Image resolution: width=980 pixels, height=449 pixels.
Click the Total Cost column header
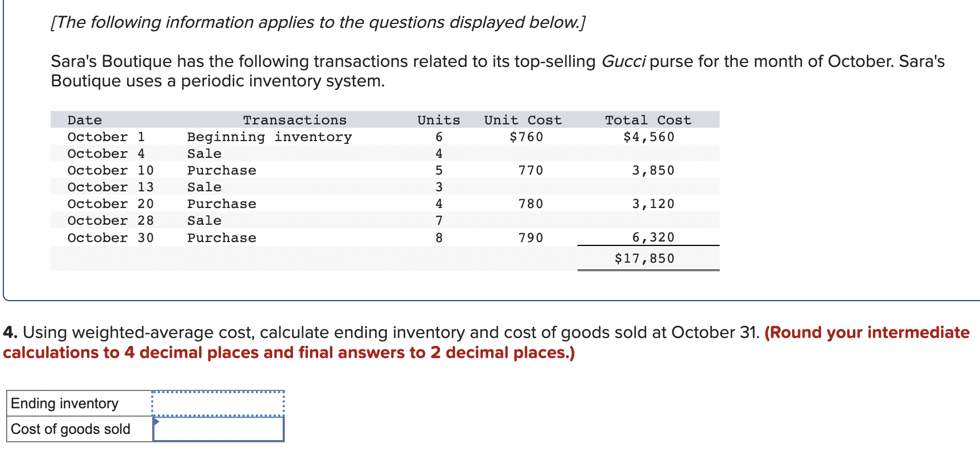648,120
